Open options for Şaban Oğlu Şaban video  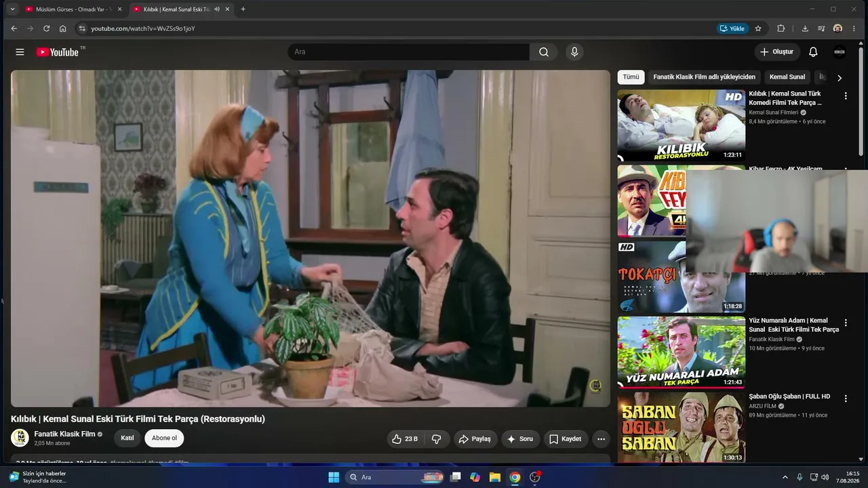point(846,399)
